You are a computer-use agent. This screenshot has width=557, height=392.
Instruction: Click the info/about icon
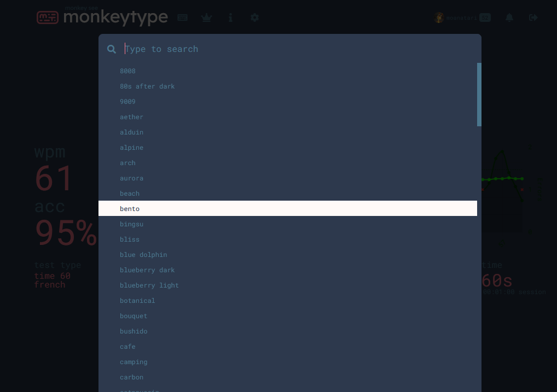coord(230,17)
